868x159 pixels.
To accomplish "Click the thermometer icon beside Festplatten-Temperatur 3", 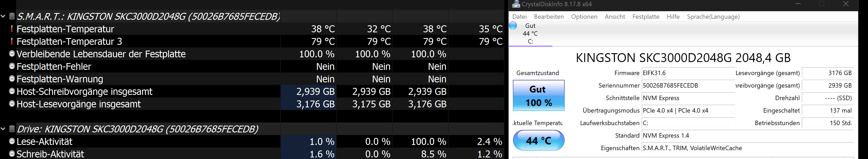I will pos(12,41).
